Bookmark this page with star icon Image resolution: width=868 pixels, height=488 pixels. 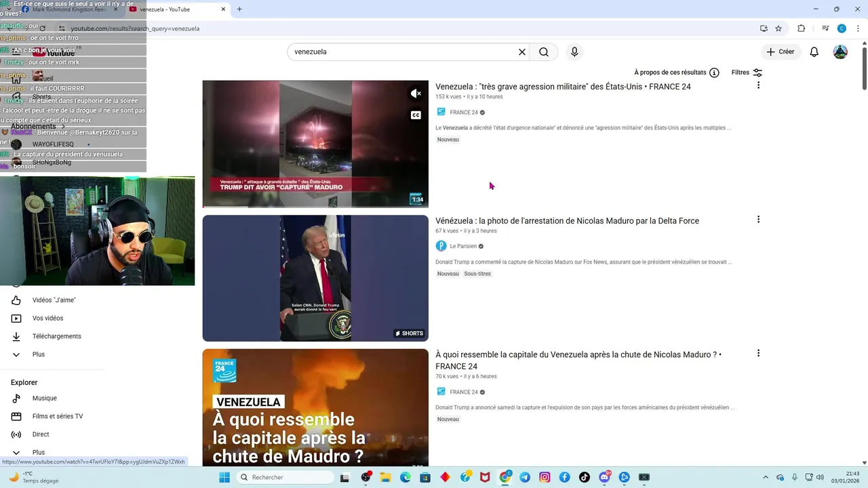pos(778,28)
